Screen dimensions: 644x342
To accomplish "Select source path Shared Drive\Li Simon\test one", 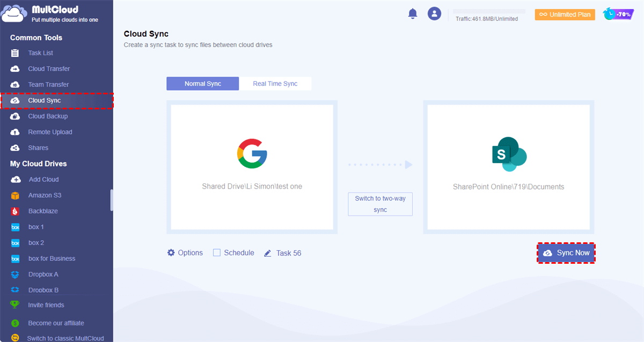I will pyautogui.click(x=252, y=187).
